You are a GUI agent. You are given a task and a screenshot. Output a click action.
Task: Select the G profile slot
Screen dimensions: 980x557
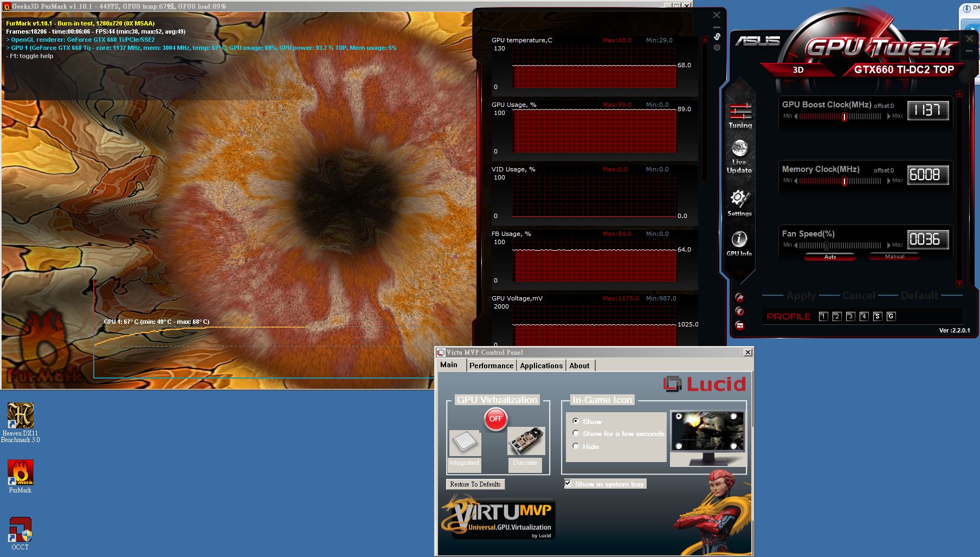point(891,316)
